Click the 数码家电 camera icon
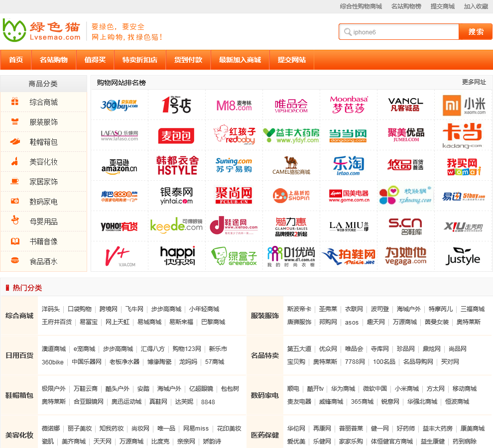 point(15,201)
